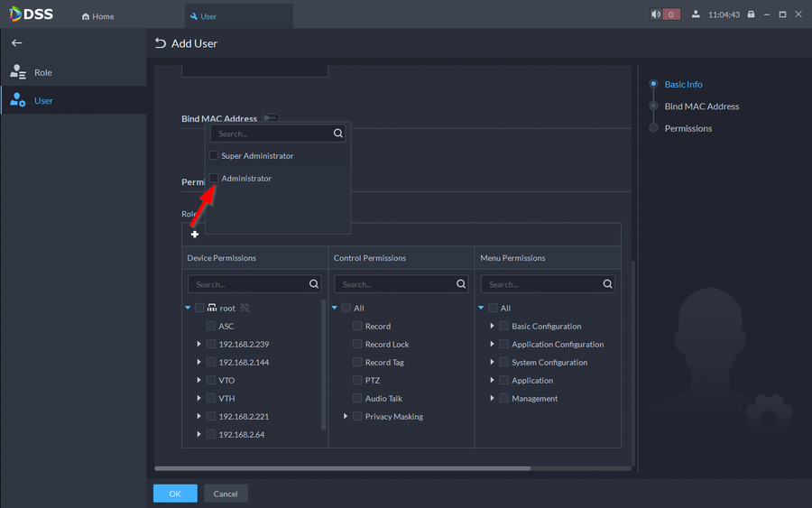Jump to Permissions step
Viewport: 812px width, 508px height.
click(688, 128)
